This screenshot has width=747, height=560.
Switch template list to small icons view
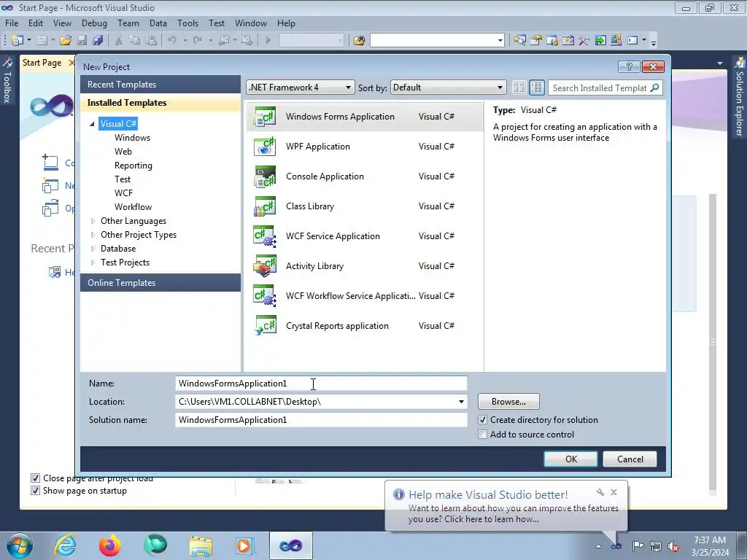tap(519, 87)
